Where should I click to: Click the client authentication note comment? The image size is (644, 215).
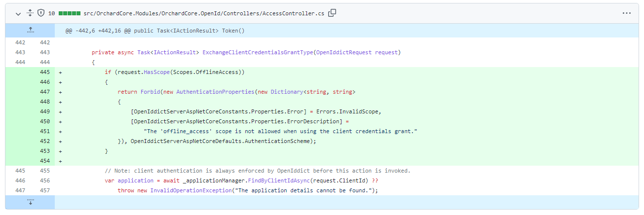point(258,171)
